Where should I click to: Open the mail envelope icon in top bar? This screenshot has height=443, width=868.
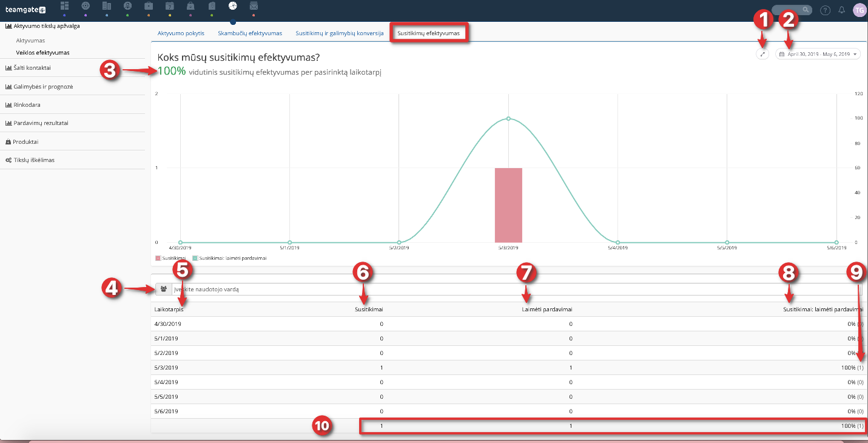pos(254,5)
